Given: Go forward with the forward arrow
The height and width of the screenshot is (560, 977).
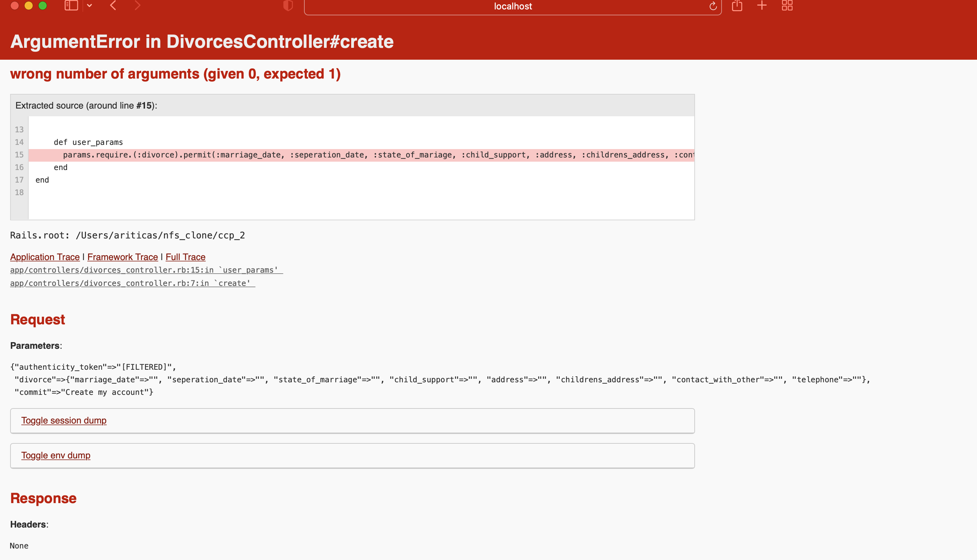Looking at the screenshot, I should point(137,5).
